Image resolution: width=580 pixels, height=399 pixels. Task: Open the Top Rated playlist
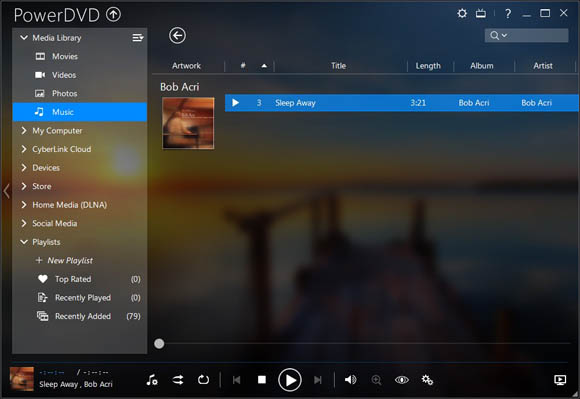[x=80, y=279]
